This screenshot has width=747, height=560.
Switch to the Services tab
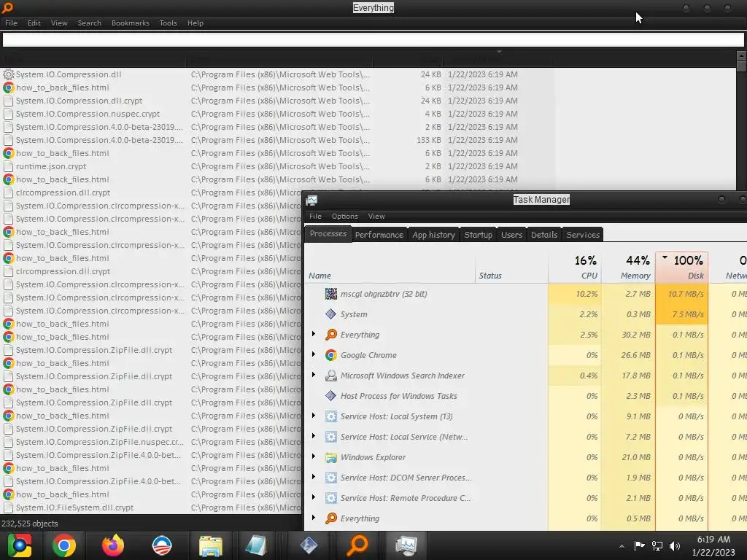(583, 235)
